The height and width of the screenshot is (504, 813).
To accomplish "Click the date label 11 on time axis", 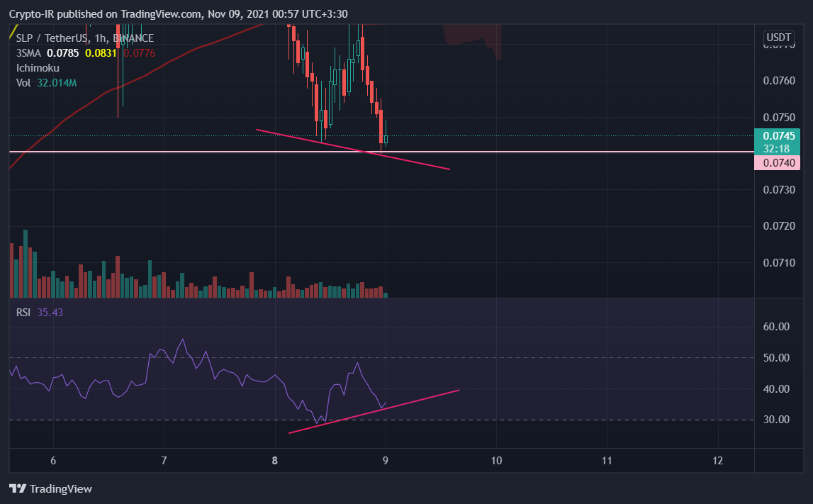I will [x=607, y=461].
